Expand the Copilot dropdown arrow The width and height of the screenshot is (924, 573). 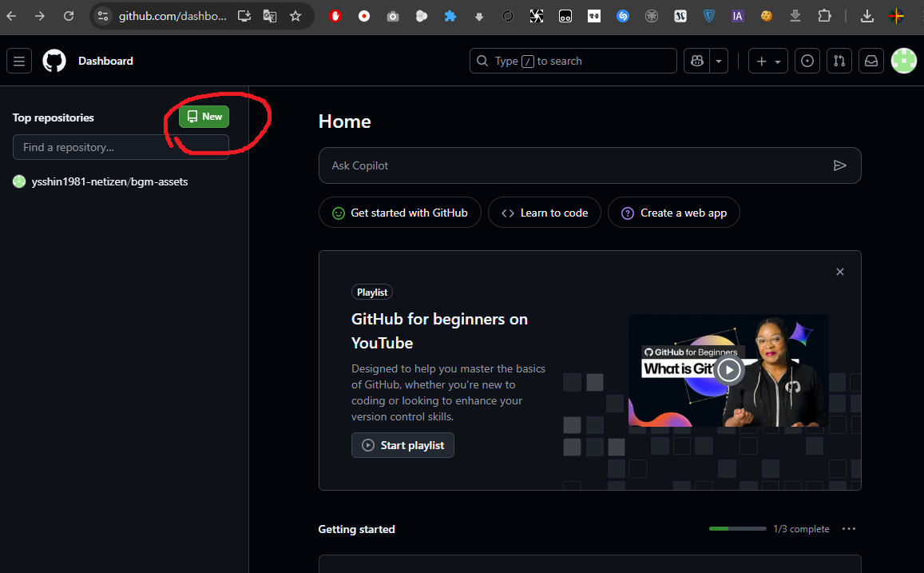click(719, 61)
